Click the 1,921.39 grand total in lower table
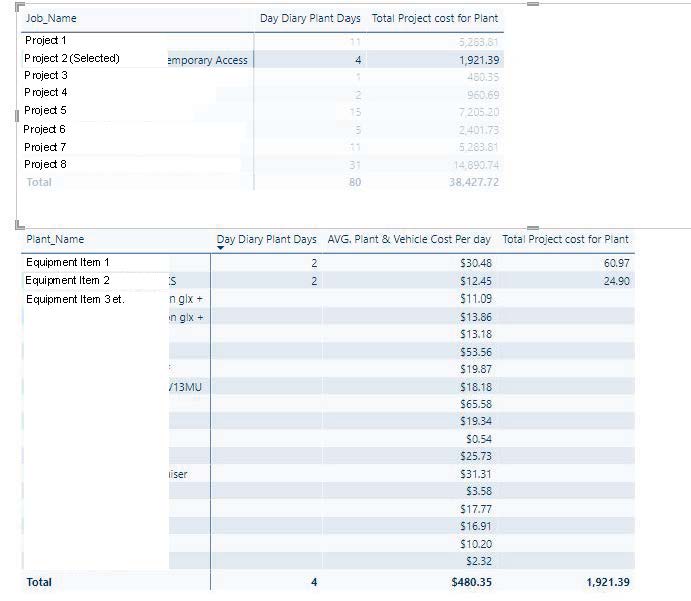This screenshot has width=691, height=601. point(608,582)
